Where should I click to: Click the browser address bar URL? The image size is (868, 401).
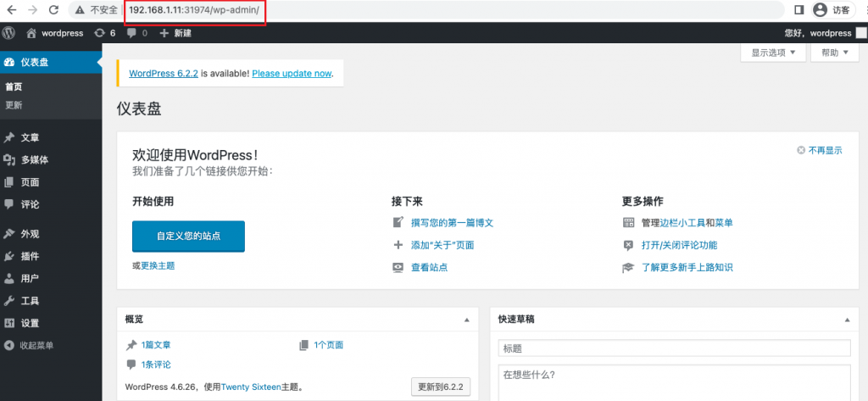point(194,10)
